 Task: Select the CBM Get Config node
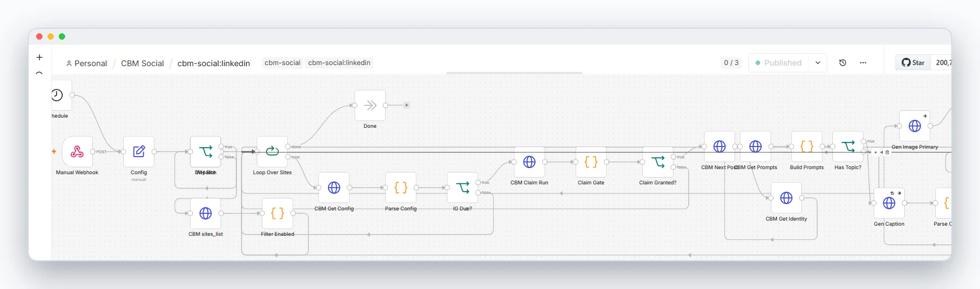pyautogui.click(x=334, y=188)
